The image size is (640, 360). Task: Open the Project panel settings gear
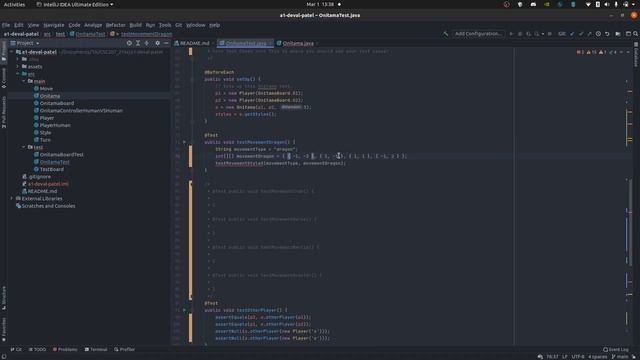(158, 43)
